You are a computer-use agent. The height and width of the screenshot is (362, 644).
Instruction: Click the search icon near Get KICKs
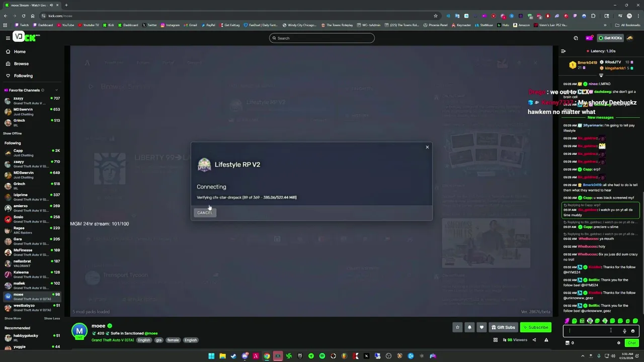(x=576, y=38)
